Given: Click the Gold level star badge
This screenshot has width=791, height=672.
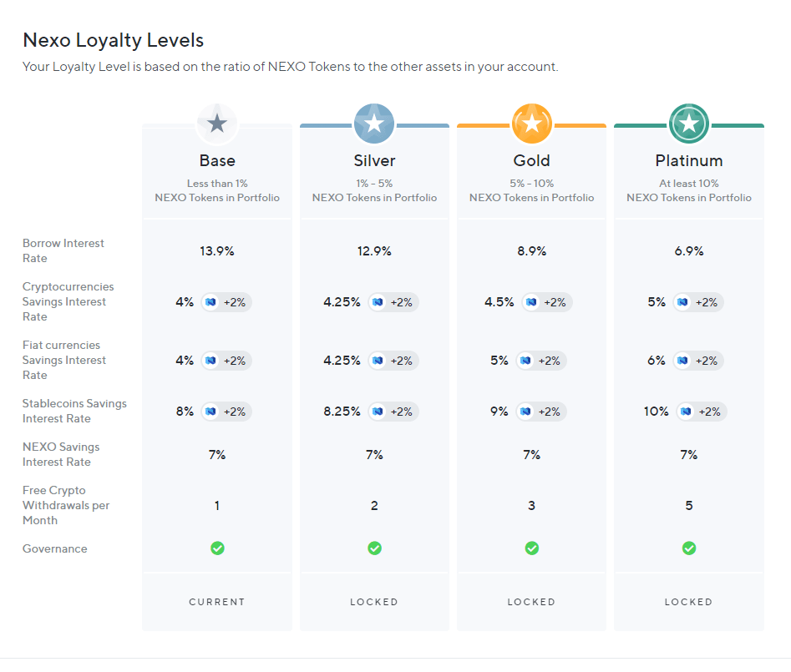Looking at the screenshot, I should (x=532, y=124).
